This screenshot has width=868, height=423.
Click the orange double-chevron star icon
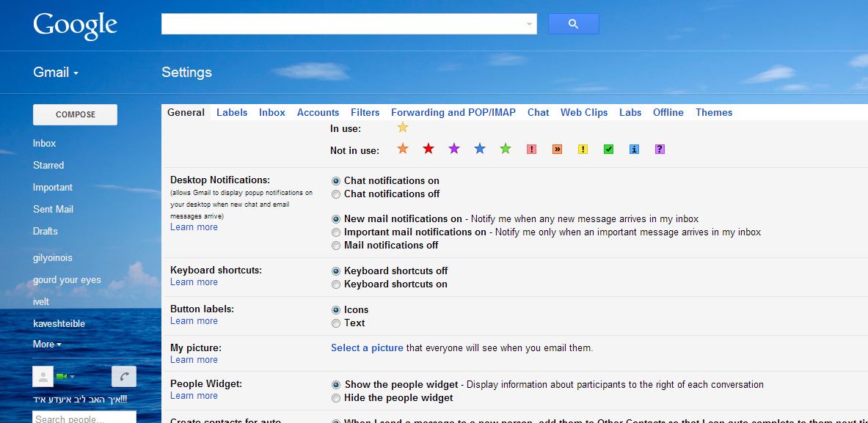(x=557, y=148)
